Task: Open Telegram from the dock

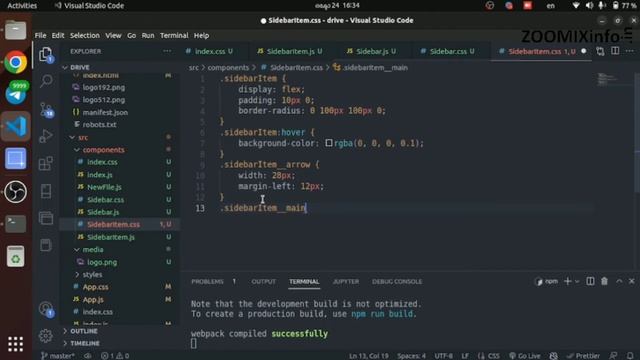Action: 16,94
